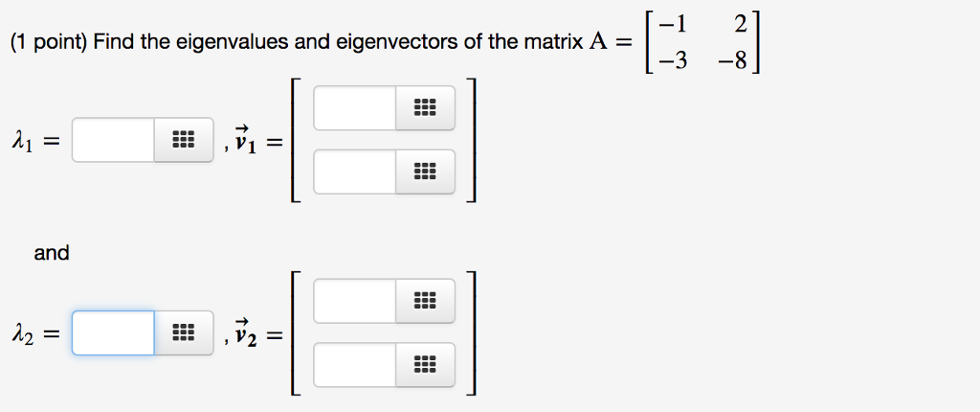The width and height of the screenshot is (980, 412).
Task: Click the word "and" between answers
Action: [52, 253]
